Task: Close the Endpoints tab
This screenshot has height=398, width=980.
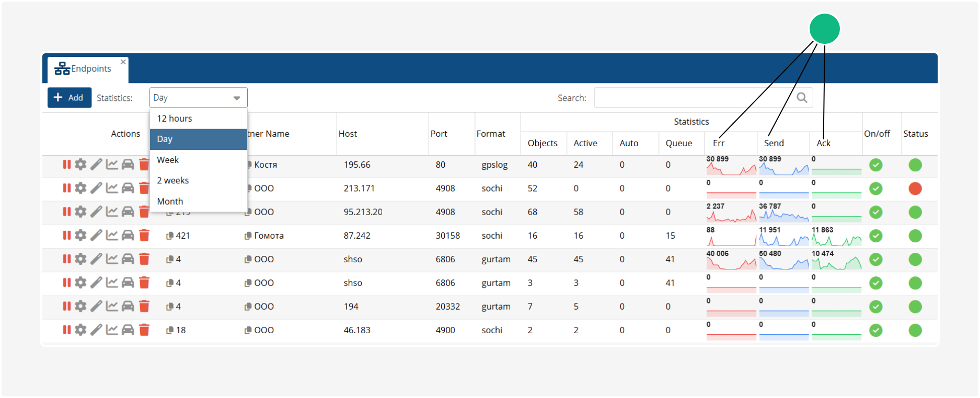Action: pyautogui.click(x=123, y=62)
